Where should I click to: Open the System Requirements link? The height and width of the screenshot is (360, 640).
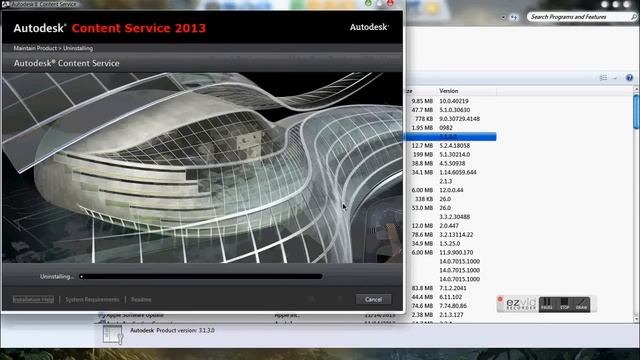pyautogui.click(x=92, y=299)
